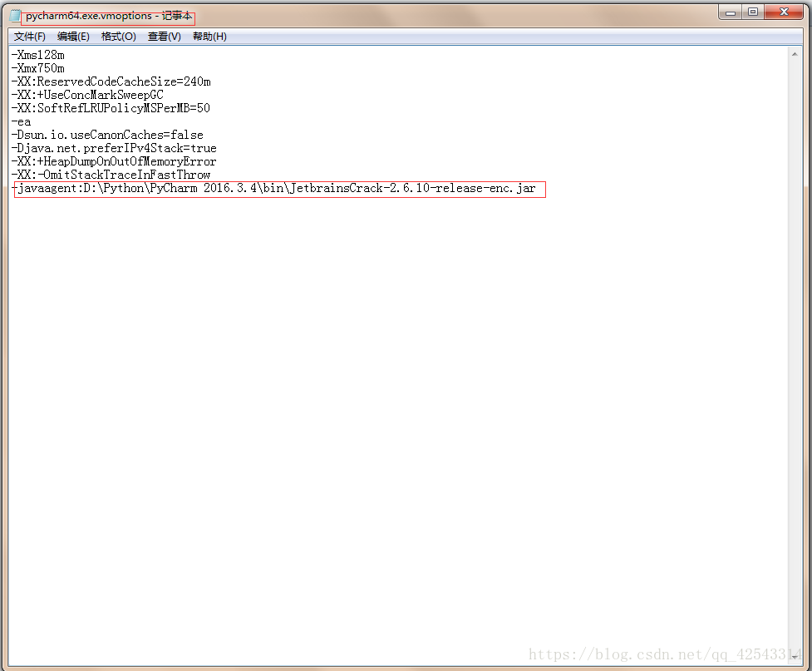The width and height of the screenshot is (812, 671).
Task: Minimize the Notepad window
Action: [x=731, y=12]
